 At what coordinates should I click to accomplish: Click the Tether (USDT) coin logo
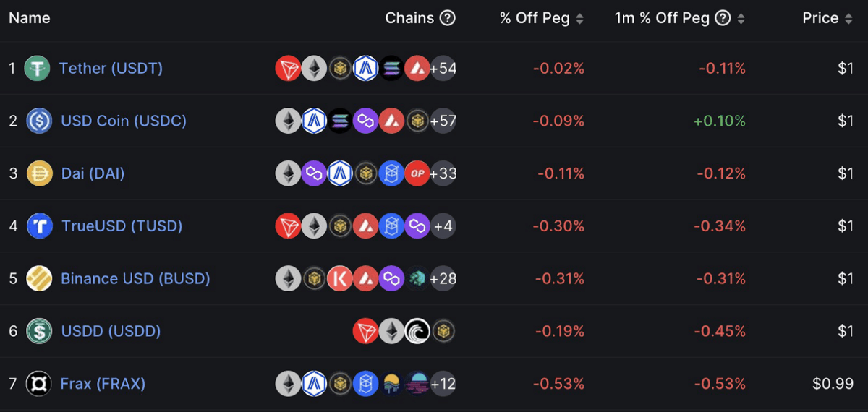pos(37,69)
